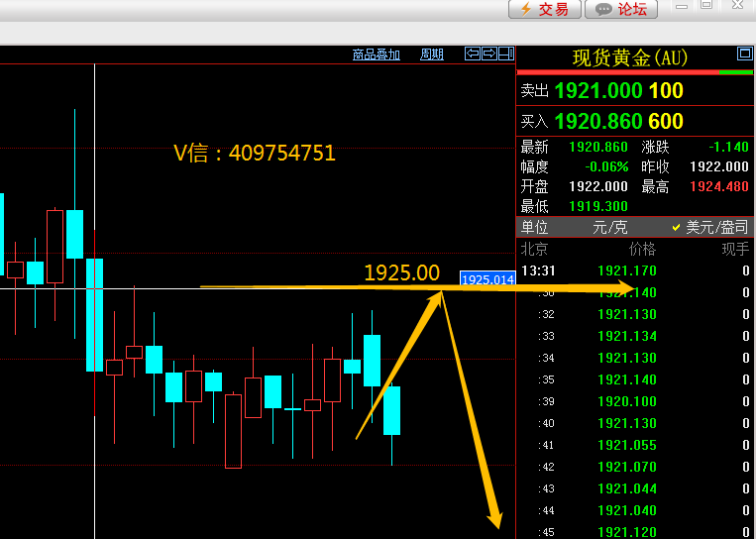
Task: Open the 交易 trading button
Action: (x=544, y=9)
